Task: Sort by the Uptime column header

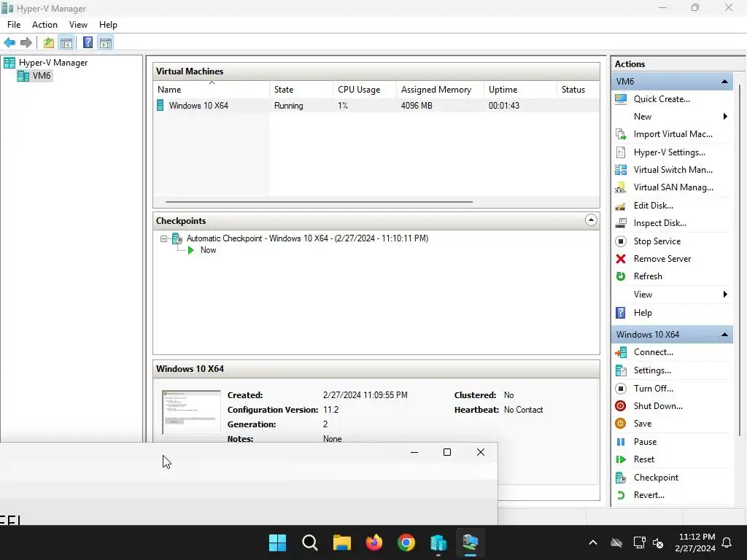Action: [x=520, y=90]
